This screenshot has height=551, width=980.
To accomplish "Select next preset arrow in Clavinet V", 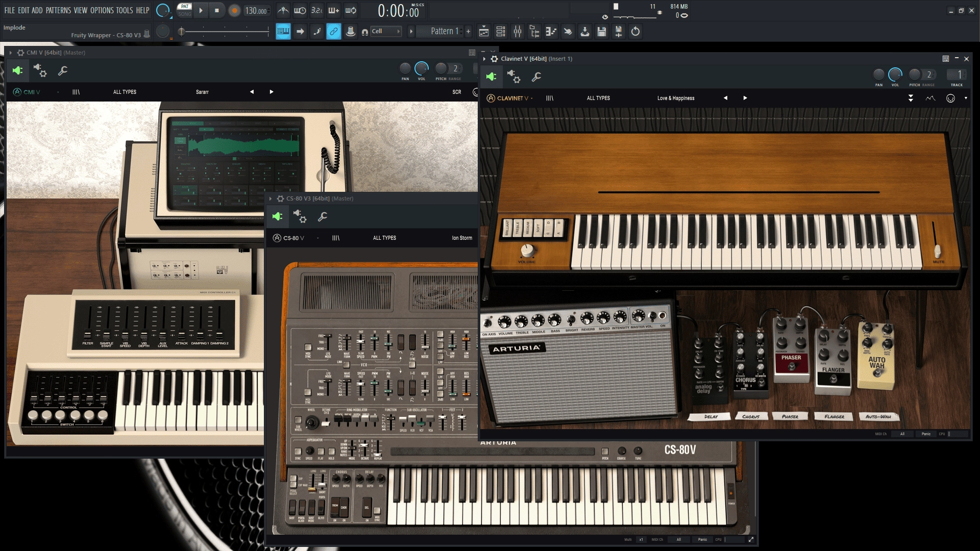I will click(745, 98).
